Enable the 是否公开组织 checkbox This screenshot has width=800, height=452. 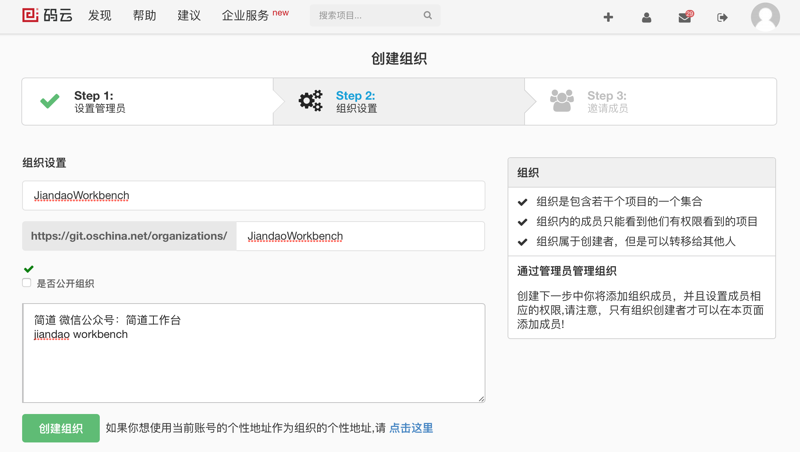click(27, 283)
